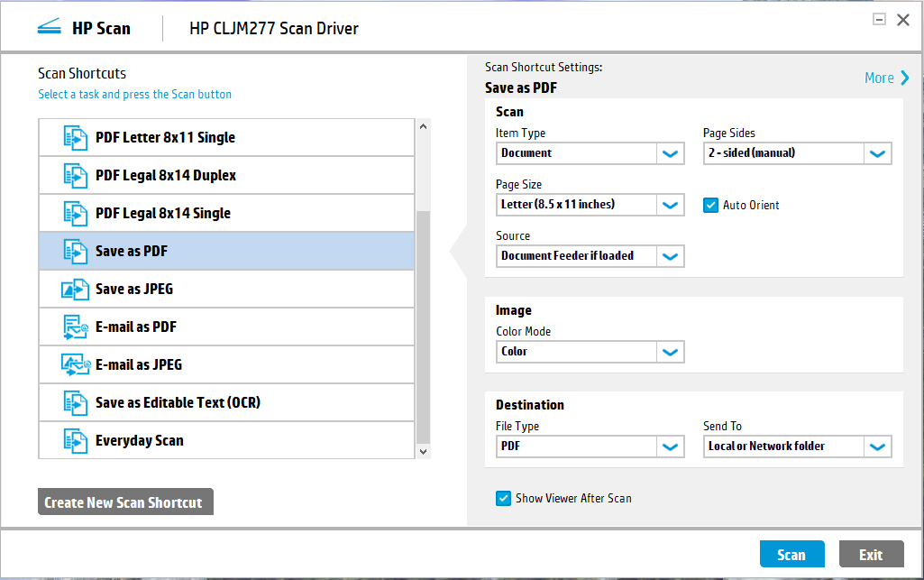
Task: Click the HP Scan logo icon
Action: point(49,28)
